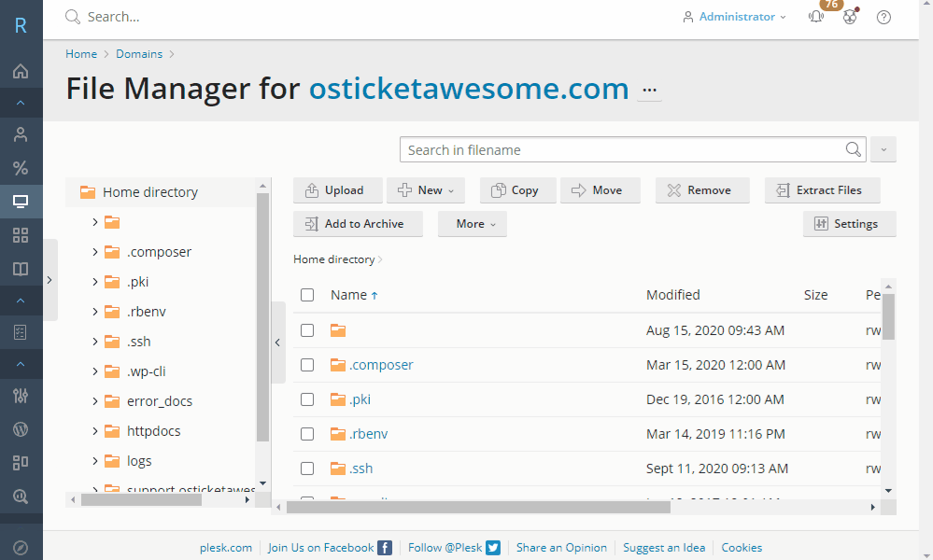Click the file list vertical scrollbar
This screenshot has height=560, width=933.
point(888,316)
